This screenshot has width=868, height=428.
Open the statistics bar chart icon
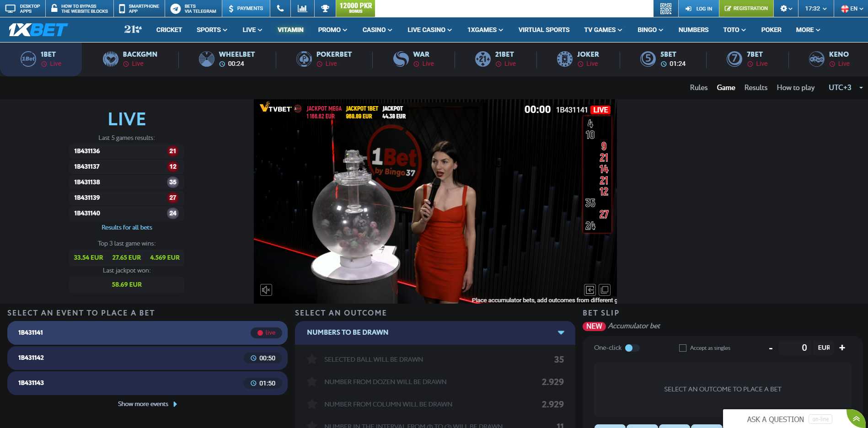(x=302, y=8)
